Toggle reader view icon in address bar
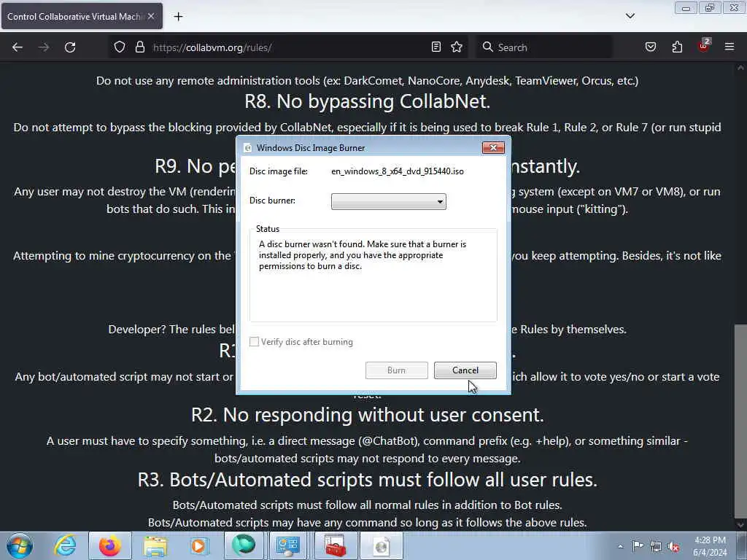 pos(436,47)
